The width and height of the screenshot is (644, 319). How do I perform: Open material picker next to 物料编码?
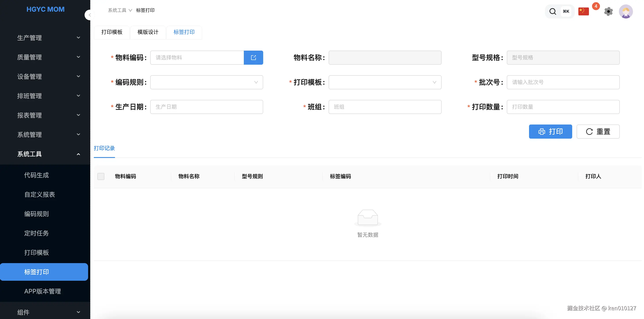point(253,58)
